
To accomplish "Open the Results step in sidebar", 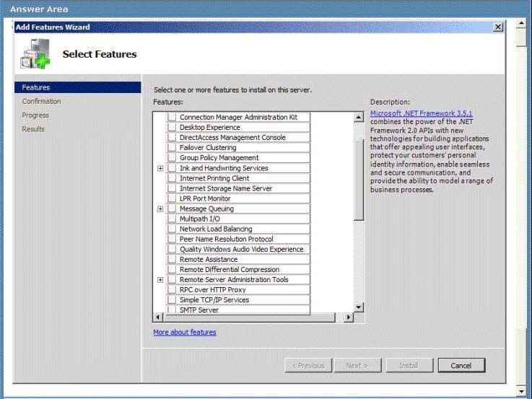I will pyautogui.click(x=33, y=129).
